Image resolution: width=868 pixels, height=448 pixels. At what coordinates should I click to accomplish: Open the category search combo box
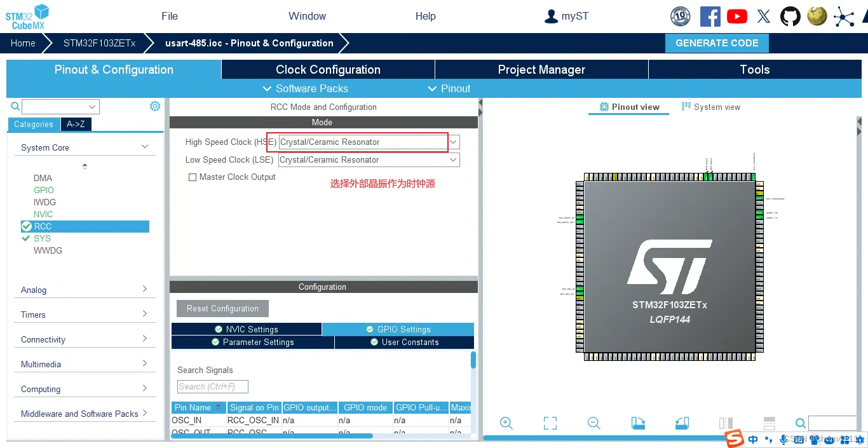(x=61, y=107)
